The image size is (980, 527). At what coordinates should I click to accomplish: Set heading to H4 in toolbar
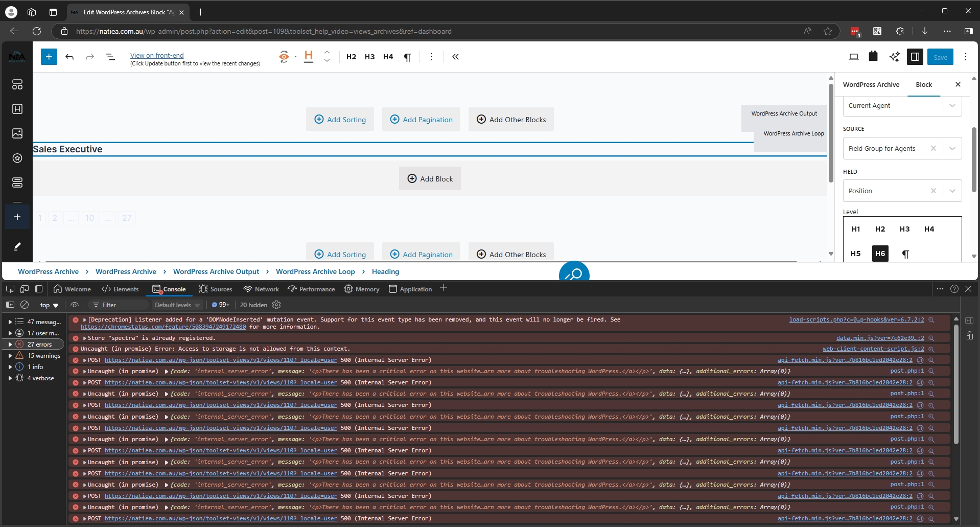pyautogui.click(x=388, y=57)
